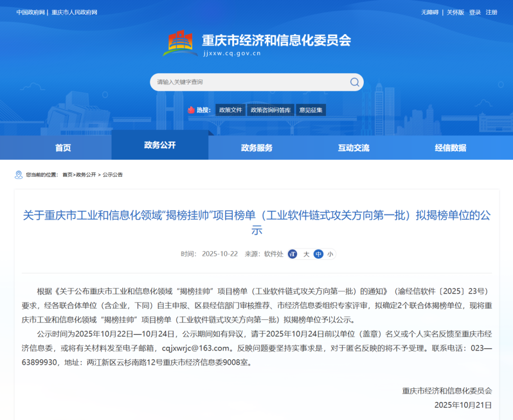513x420 pixels.
Task: Click the 政策咨询问答库 hot search tag
Action: [x=270, y=110]
